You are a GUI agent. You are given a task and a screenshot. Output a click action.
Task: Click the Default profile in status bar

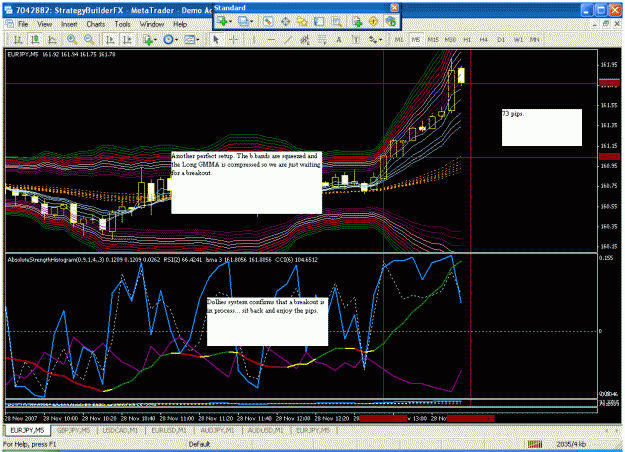click(x=199, y=444)
